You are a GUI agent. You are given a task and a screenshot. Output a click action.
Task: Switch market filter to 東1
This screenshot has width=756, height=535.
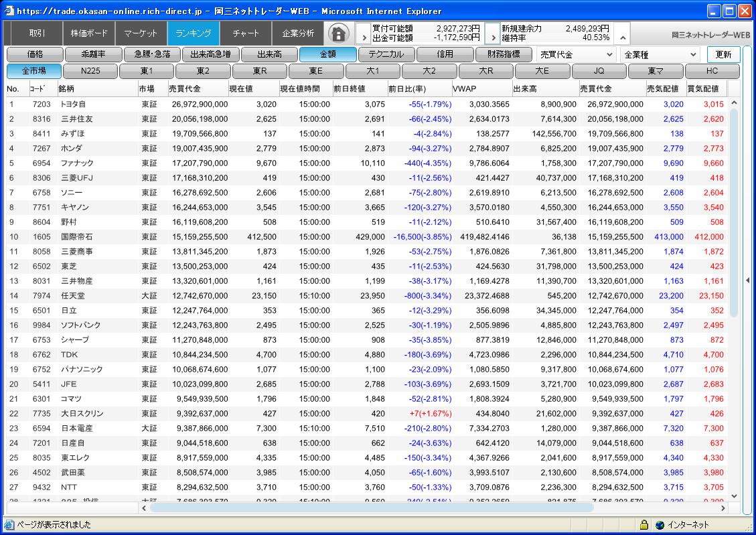click(x=147, y=71)
